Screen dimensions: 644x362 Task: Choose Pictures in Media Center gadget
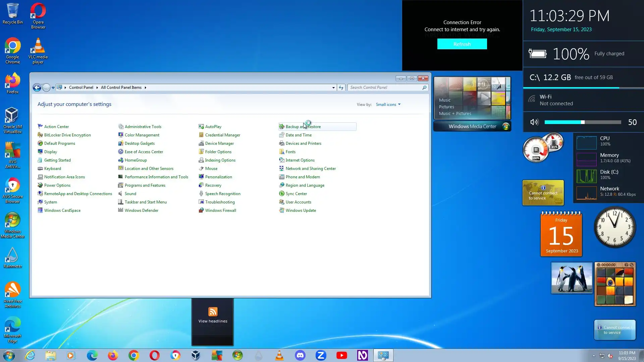[x=446, y=107]
